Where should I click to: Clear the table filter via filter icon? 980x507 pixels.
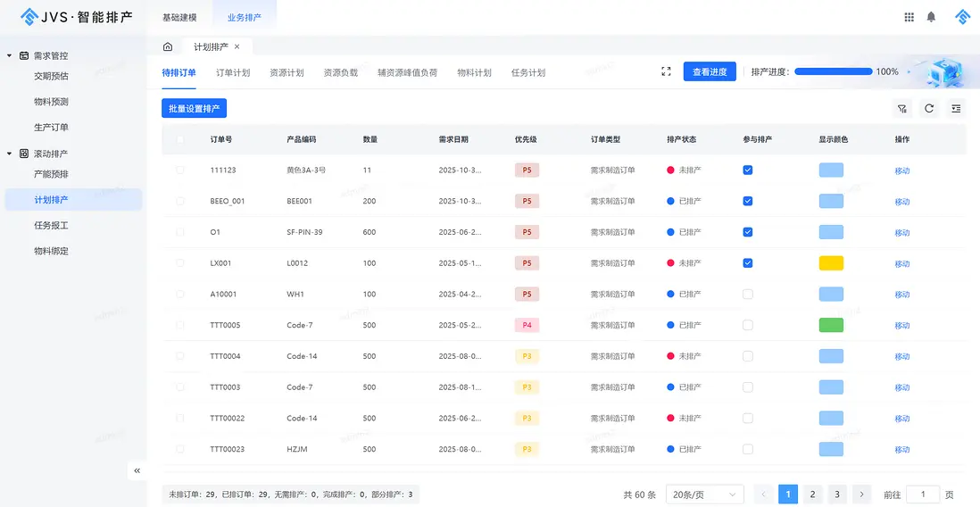[902, 109]
